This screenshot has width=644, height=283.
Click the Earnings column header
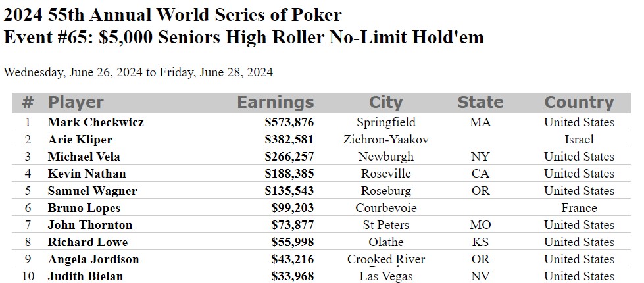(276, 102)
